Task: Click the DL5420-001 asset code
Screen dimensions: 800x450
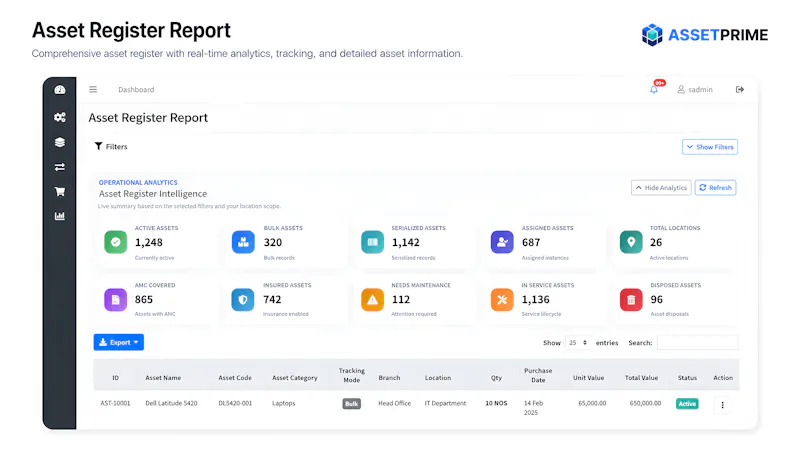Action: pyautogui.click(x=235, y=403)
